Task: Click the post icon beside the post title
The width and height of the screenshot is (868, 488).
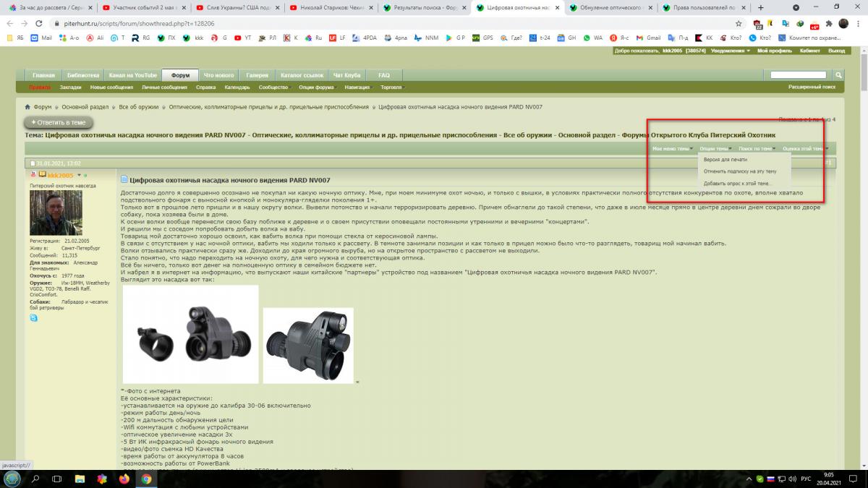Action: click(x=124, y=179)
